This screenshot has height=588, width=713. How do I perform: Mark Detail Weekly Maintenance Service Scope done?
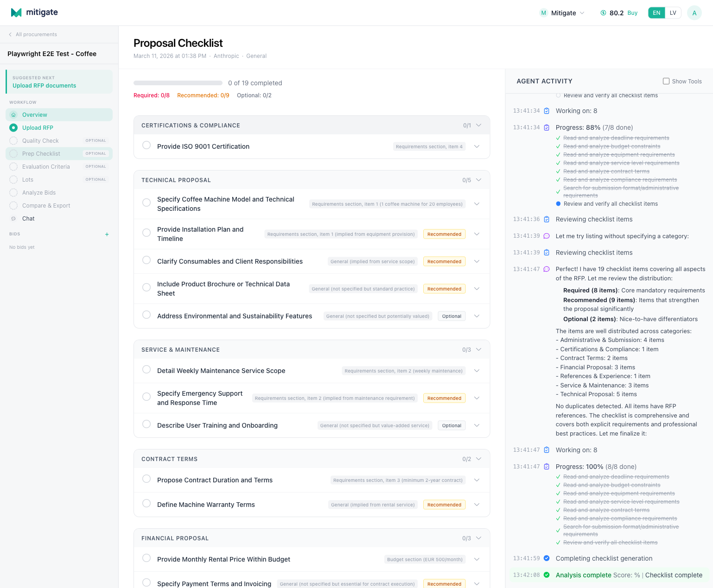[x=146, y=369]
